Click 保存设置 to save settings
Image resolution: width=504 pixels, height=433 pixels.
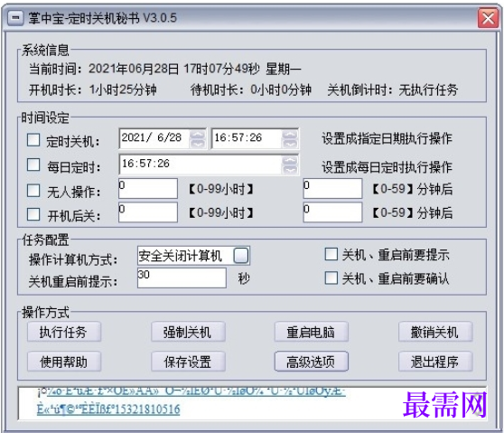tap(188, 362)
